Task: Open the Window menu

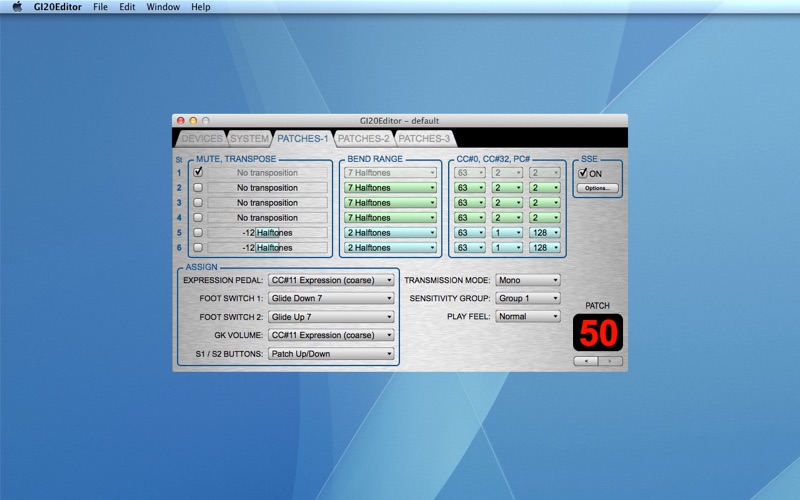Action: point(163,7)
